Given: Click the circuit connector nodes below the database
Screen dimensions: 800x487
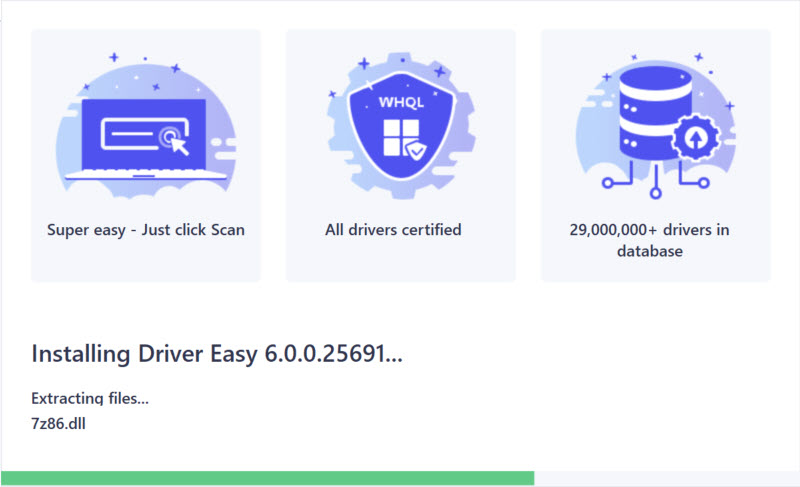Looking at the screenshot, I should click(x=655, y=187).
